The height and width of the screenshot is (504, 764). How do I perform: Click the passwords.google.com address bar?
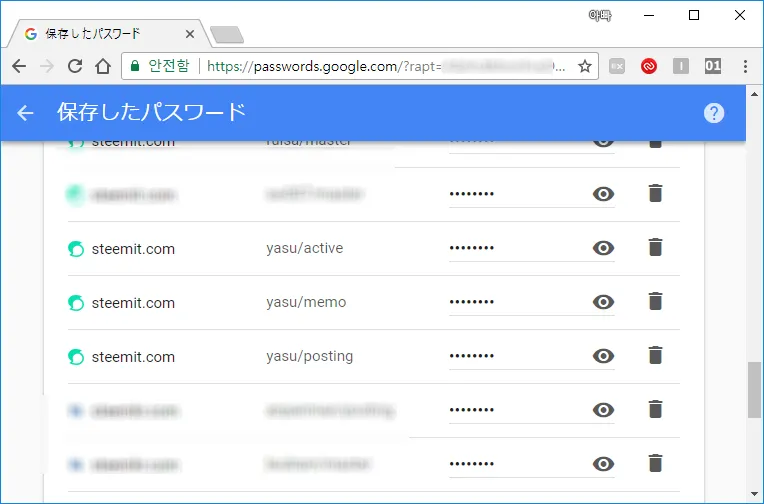pos(360,66)
